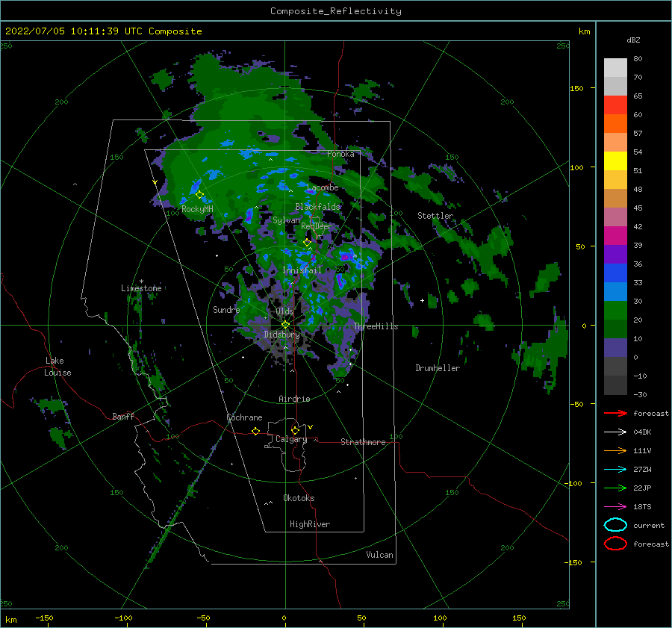Click the Airdrie label
Image resolution: width=672 pixels, height=628 pixels.
point(294,399)
